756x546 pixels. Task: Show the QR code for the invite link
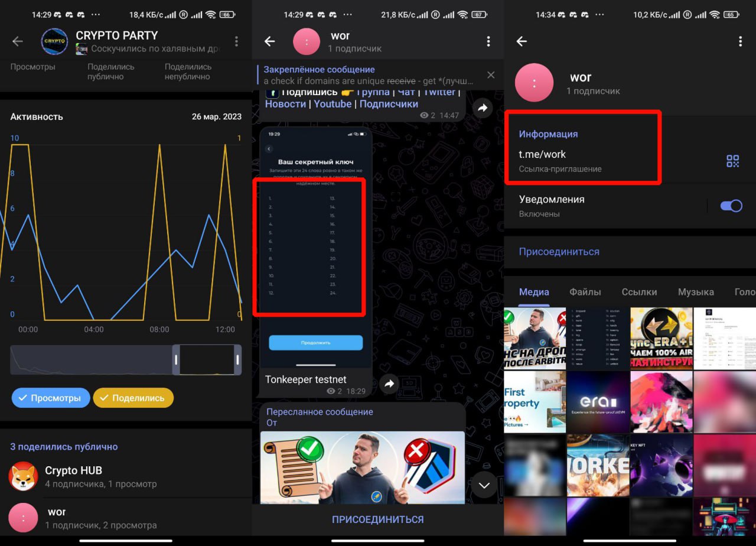pyautogui.click(x=733, y=161)
